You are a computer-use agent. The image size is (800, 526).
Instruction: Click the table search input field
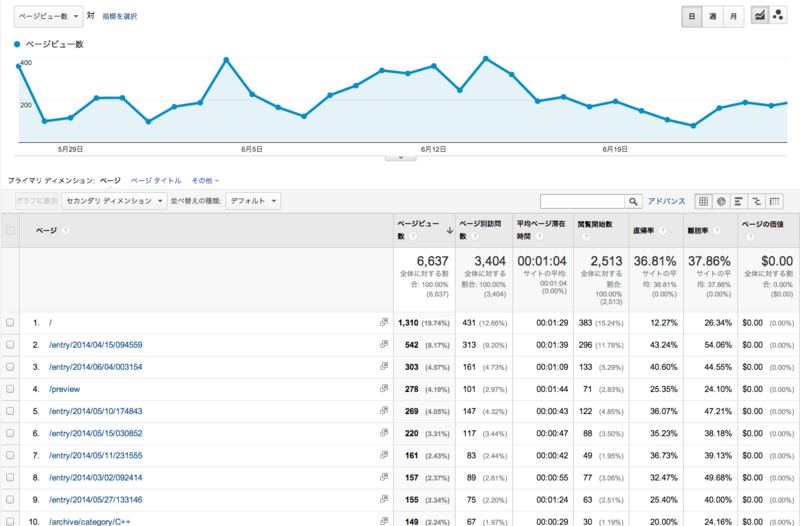[x=582, y=201]
